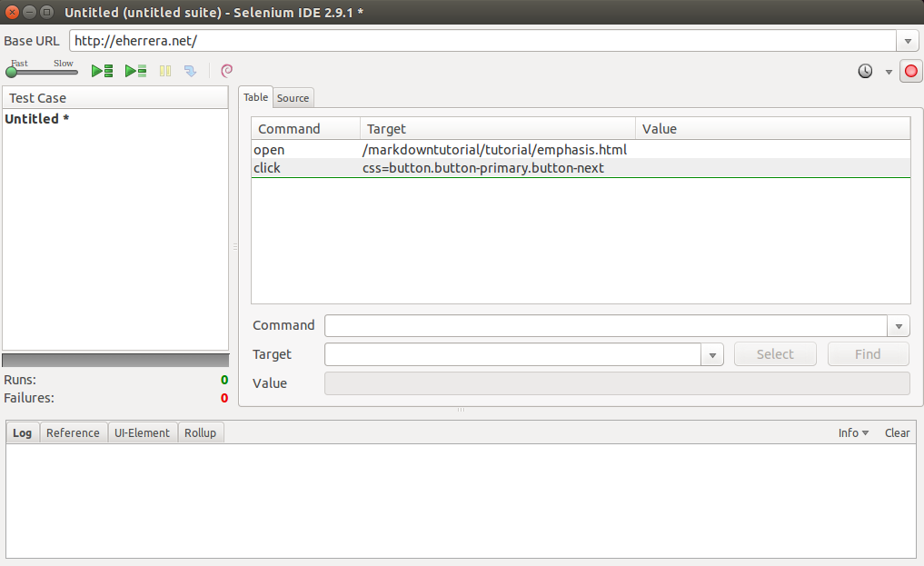The height and width of the screenshot is (566, 924).
Task: Click the Command column header
Action: pos(306,128)
